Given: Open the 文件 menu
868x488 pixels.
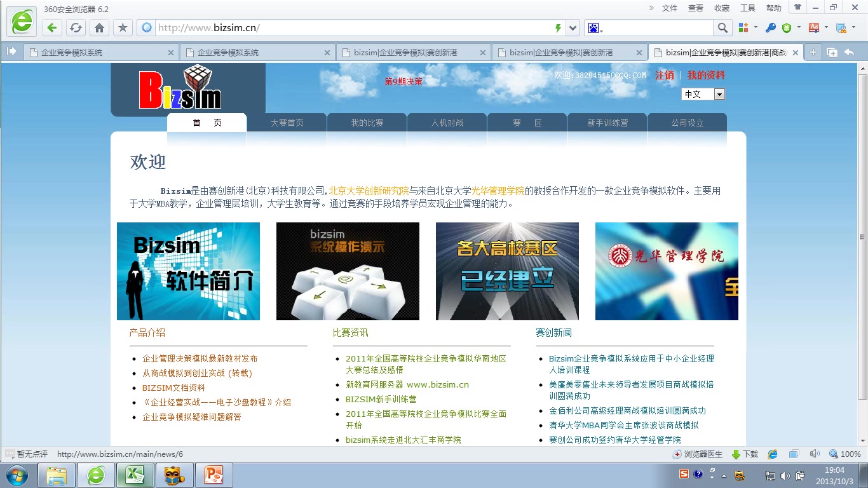Looking at the screenshot, I should tap(670, 8).
